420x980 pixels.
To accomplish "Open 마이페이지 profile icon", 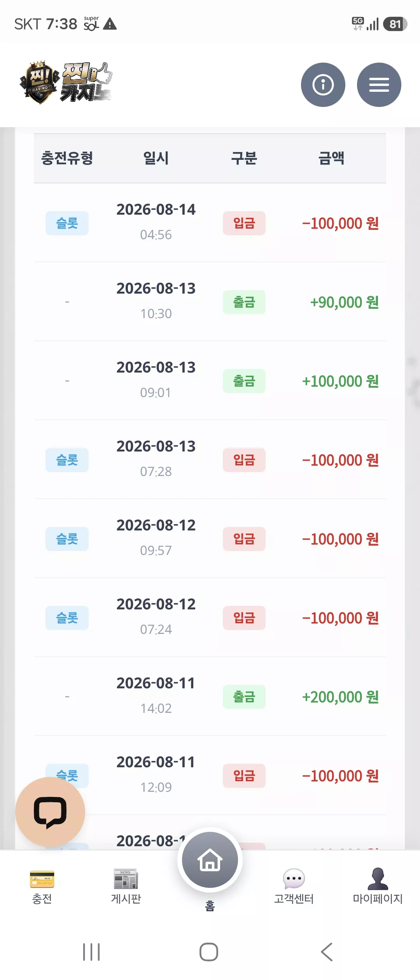I will tap(378, 879).
